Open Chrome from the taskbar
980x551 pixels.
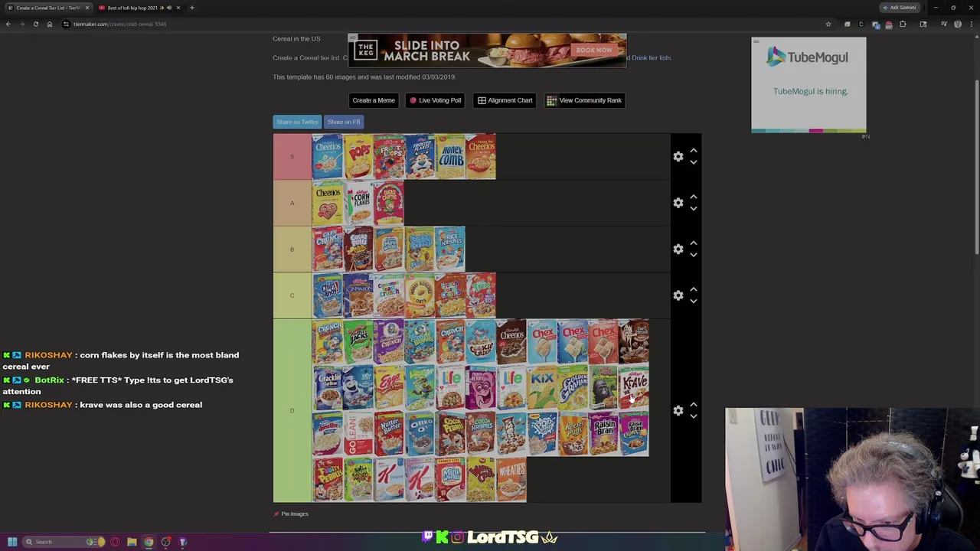pyautogui.click(x=149, y=542)
